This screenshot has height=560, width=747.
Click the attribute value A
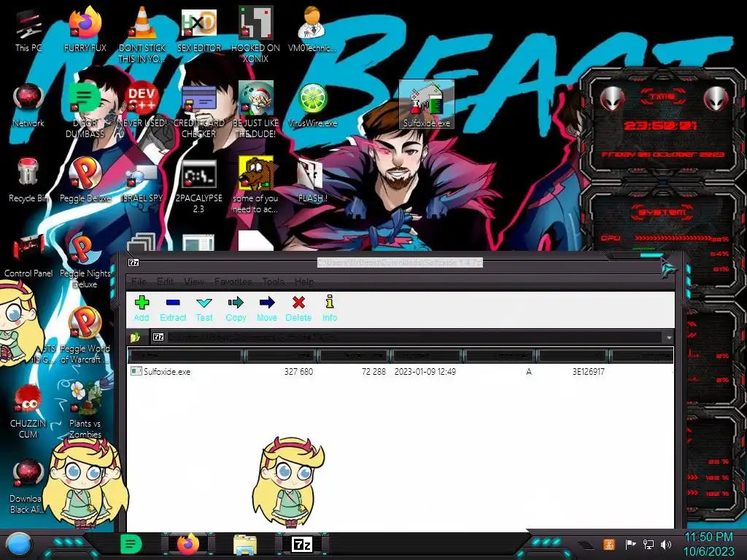pos(528,371)
